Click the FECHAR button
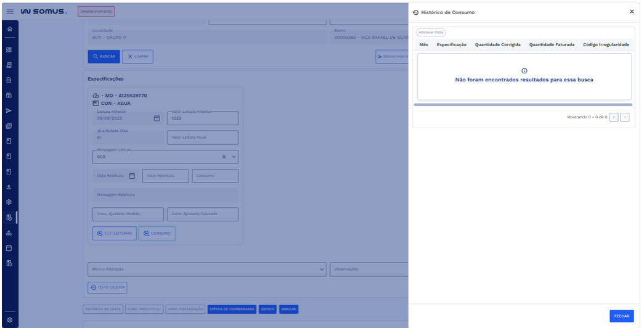This screenshot has height=328, width=644. click(621, 316)
